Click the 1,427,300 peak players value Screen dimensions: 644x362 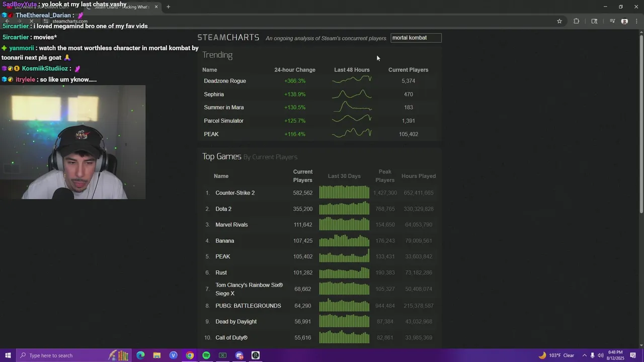tap(385, 193)
